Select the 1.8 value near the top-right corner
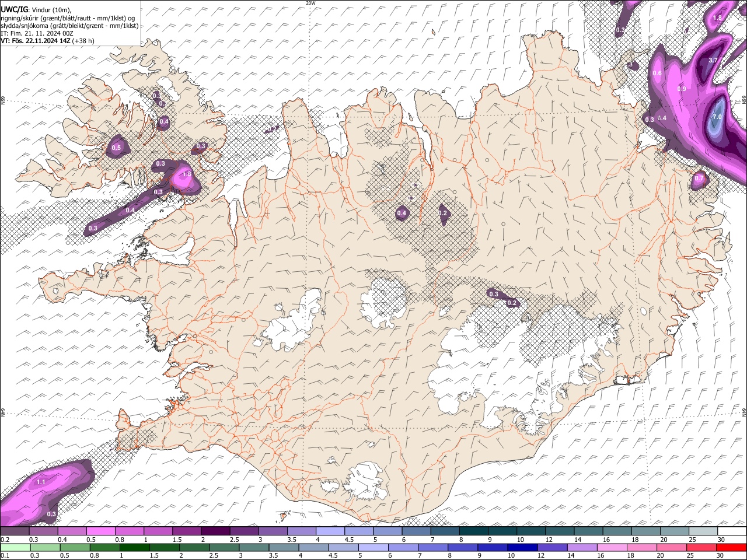Screen dimensions: 747x560 (717, 18)
